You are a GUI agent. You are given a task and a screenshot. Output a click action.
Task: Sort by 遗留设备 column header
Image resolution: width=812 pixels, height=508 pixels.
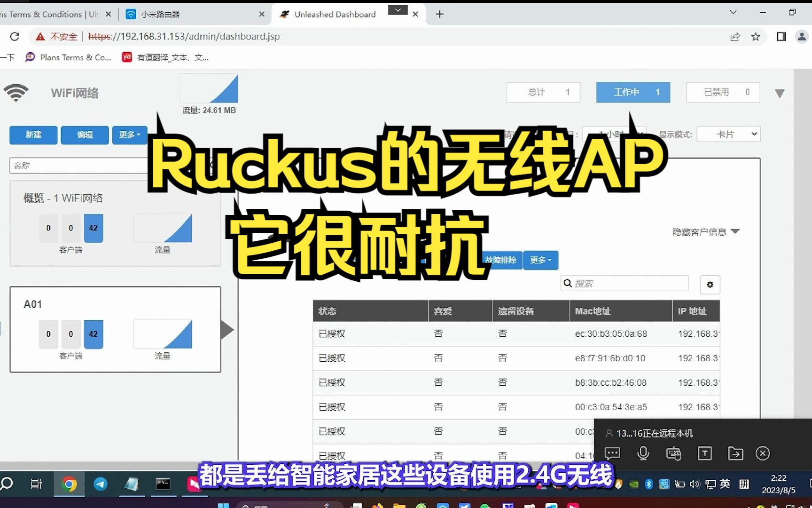coord(531,311)
